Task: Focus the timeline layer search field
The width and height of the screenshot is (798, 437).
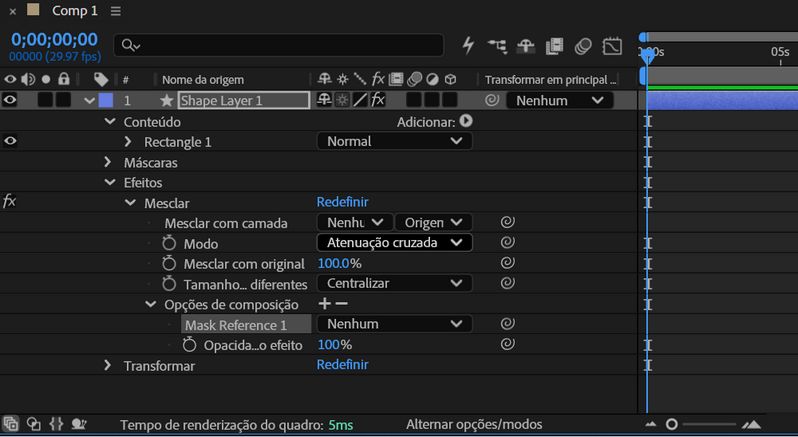Action: pos(278,46)
